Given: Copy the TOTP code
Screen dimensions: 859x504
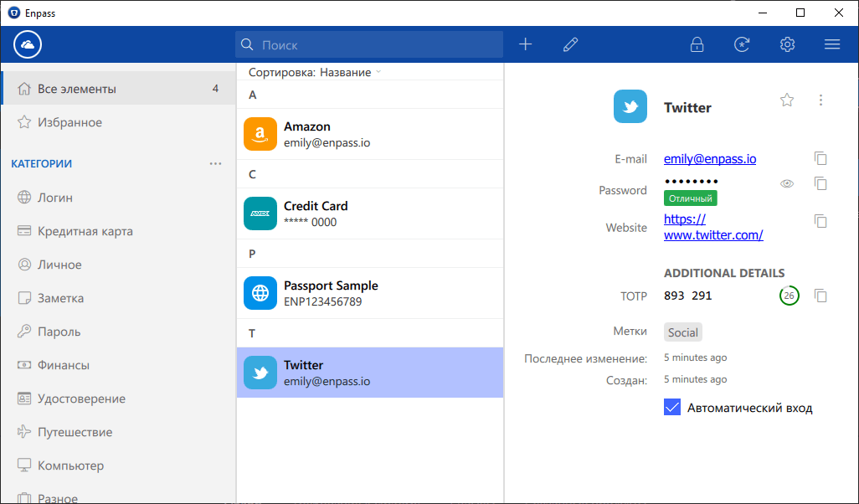Looking at the screenshot, I should [820, 296].
